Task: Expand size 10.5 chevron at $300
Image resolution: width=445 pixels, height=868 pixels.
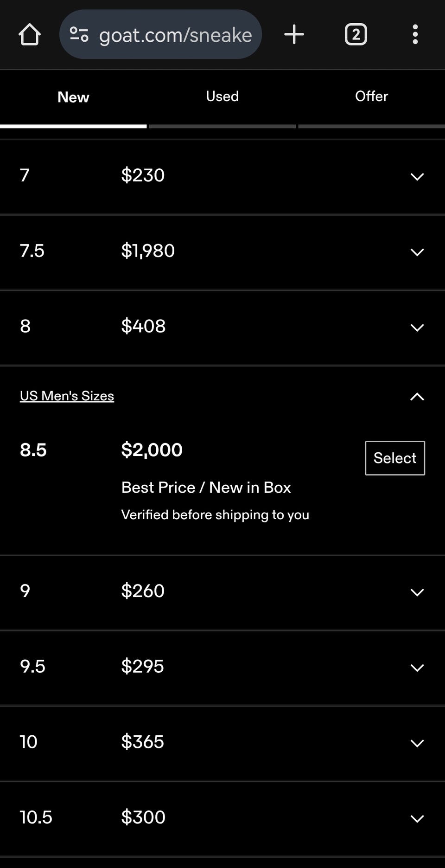Action: [417, 819]
